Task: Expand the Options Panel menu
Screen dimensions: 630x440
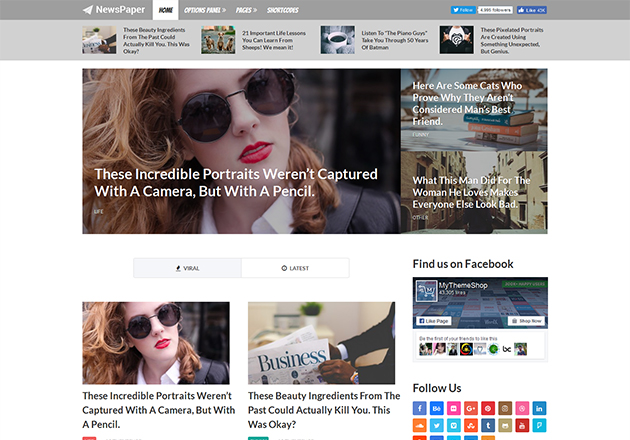Action: [205, 10]
